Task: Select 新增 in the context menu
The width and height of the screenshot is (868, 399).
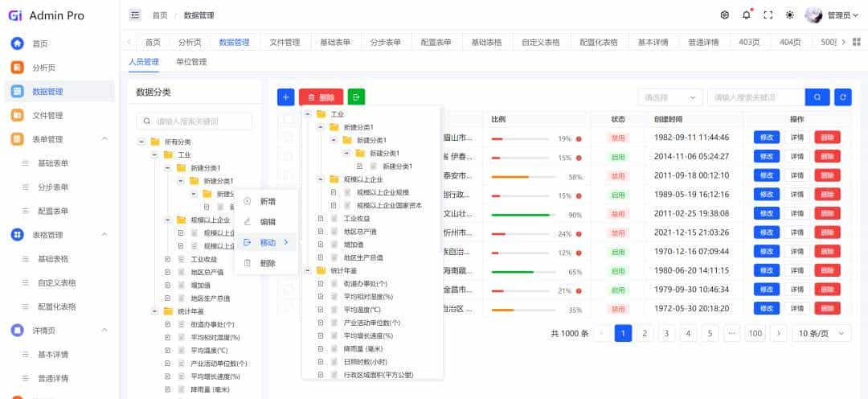Action: pos(266,201)
